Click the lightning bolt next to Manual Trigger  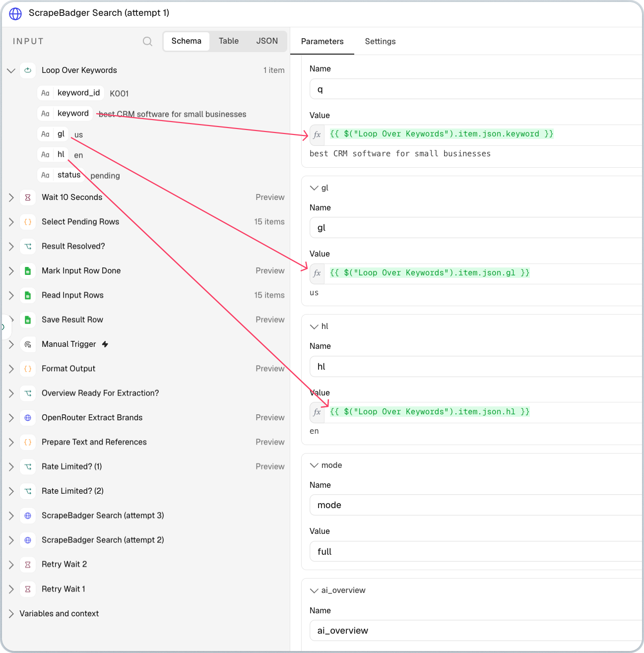click(105, 344)
